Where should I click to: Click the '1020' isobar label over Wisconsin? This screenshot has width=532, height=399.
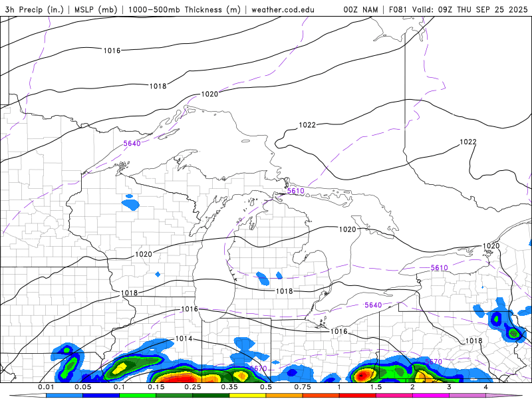(x=144, y=254)
